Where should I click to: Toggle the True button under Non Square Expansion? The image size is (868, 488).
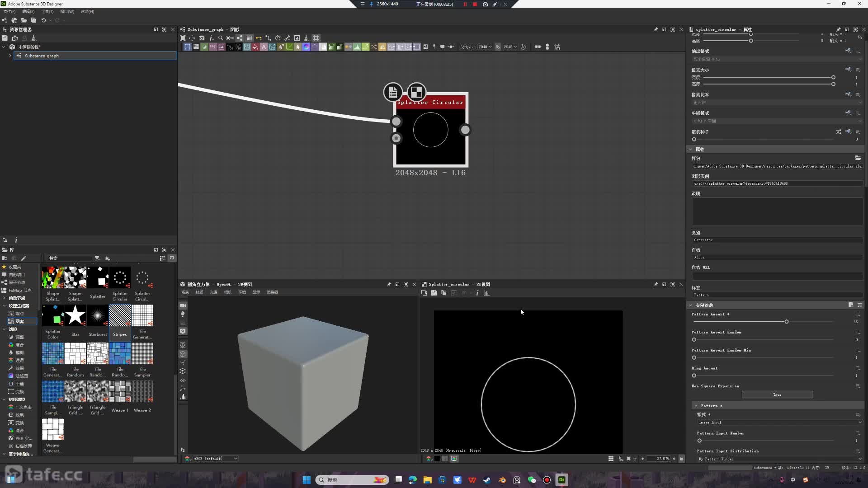[x=777, y=394]
